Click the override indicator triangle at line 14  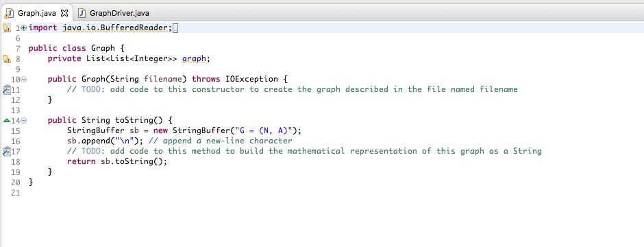coord(6,121)
